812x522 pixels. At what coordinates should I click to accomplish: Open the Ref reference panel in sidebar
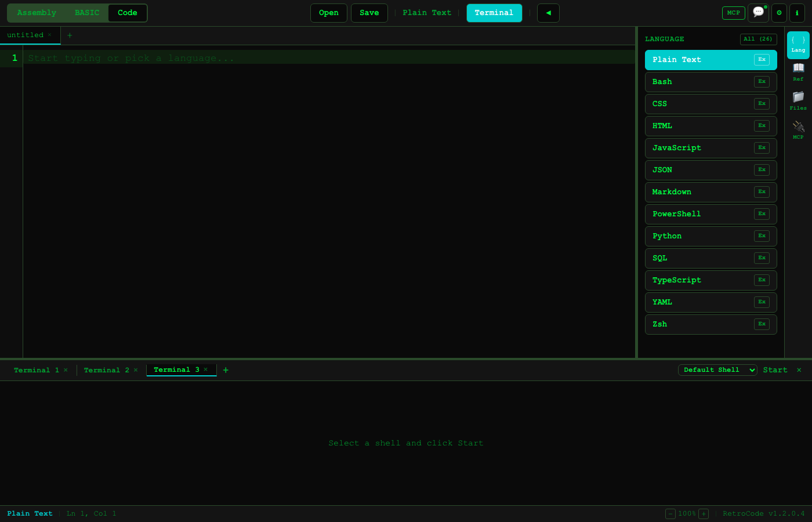(798, 71)
